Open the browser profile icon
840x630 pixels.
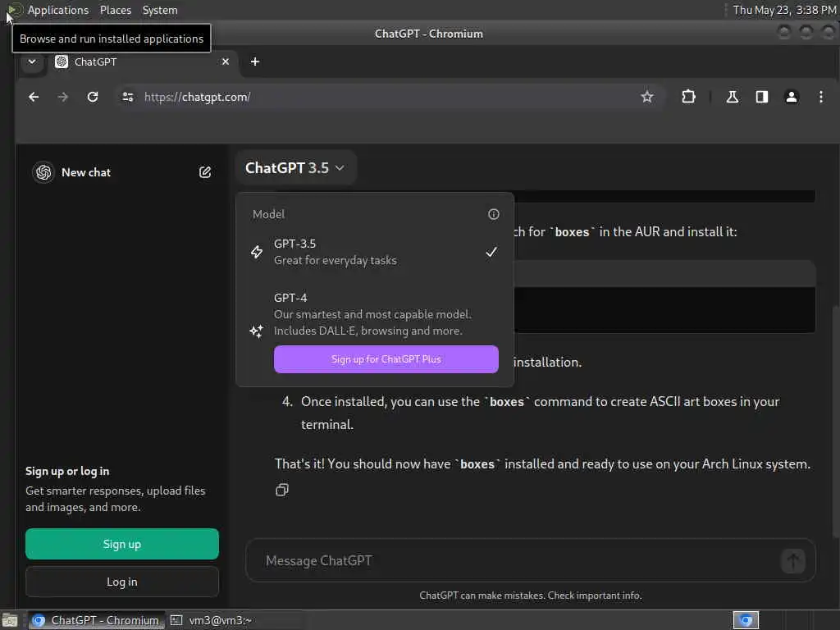pos(792,97)
